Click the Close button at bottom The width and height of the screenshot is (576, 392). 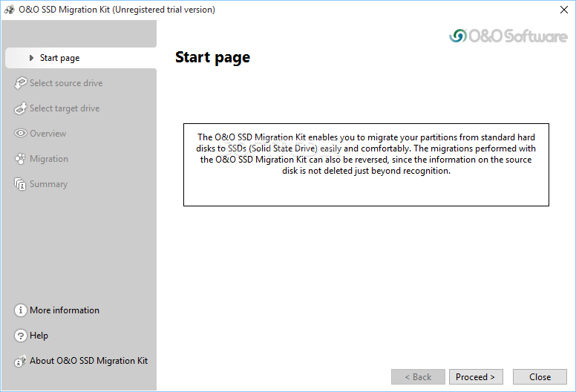click(540, 377)
